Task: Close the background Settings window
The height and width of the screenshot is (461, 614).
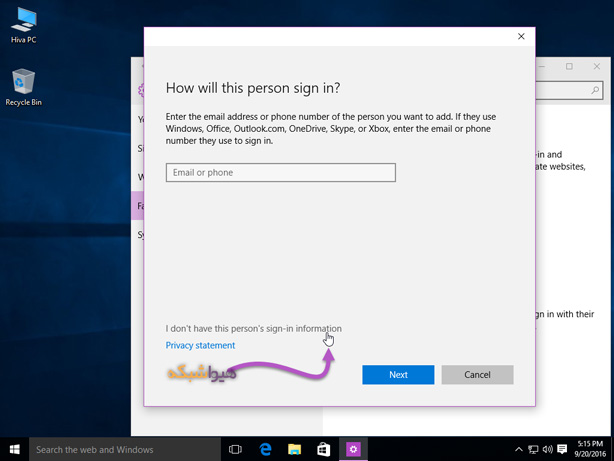Action: click(597, 67)
